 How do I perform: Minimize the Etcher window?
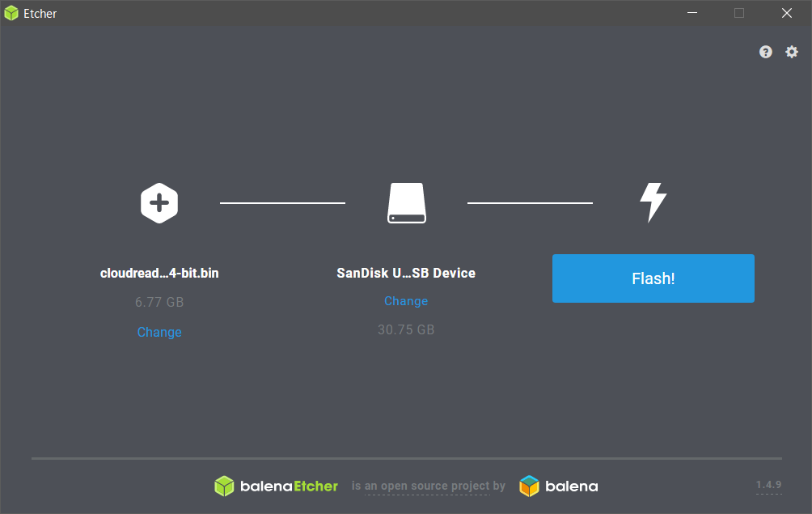tap(692, 13)
